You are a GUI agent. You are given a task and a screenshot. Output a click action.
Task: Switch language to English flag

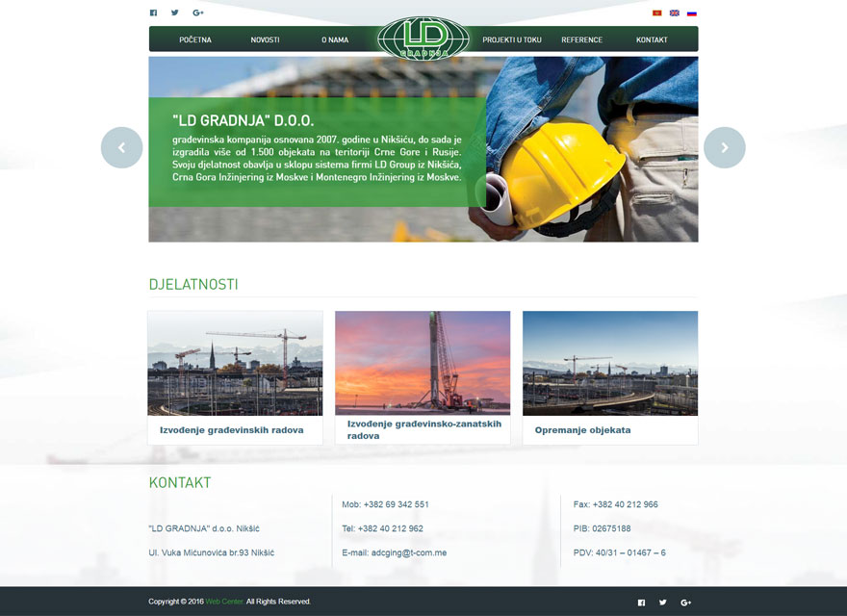(674, 13)
